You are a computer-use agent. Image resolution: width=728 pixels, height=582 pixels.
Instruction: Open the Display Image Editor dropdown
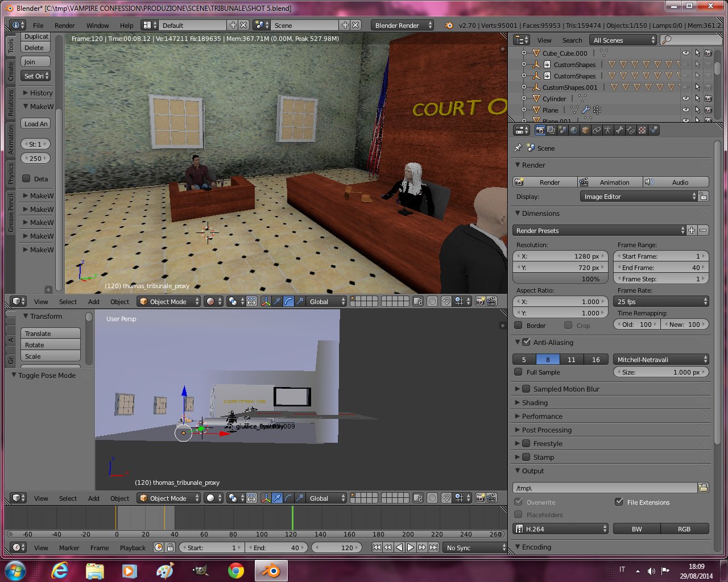(x=638, y=197)
